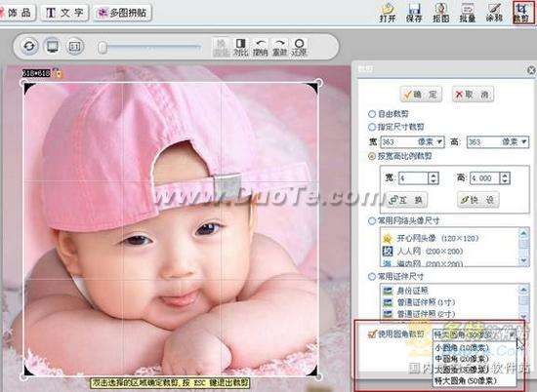Open the 文字 text tab
The height and width of the screenshot is (392, 537).
coord(64,13)
